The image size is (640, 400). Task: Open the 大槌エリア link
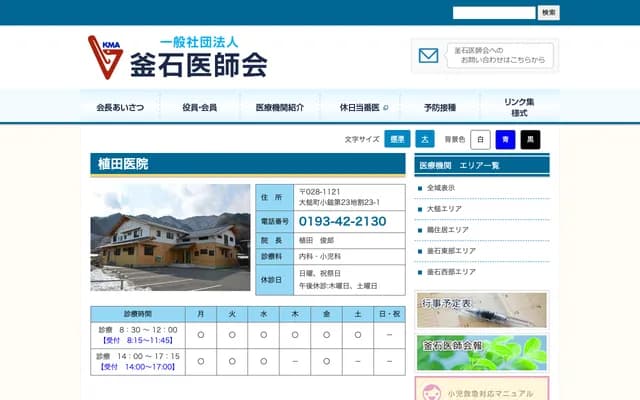(444, 209)
